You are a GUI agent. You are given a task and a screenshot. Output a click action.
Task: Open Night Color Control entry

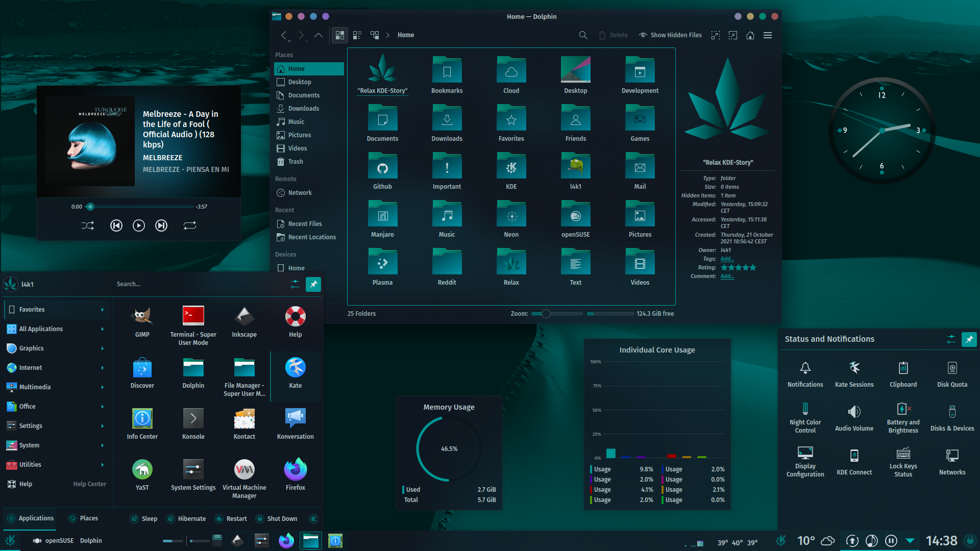point(805,418)
